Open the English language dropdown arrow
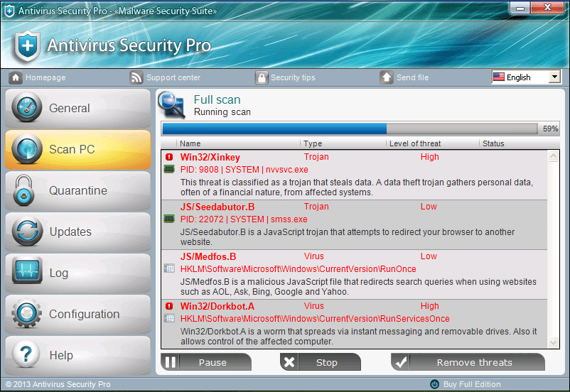 coord(554,77)
